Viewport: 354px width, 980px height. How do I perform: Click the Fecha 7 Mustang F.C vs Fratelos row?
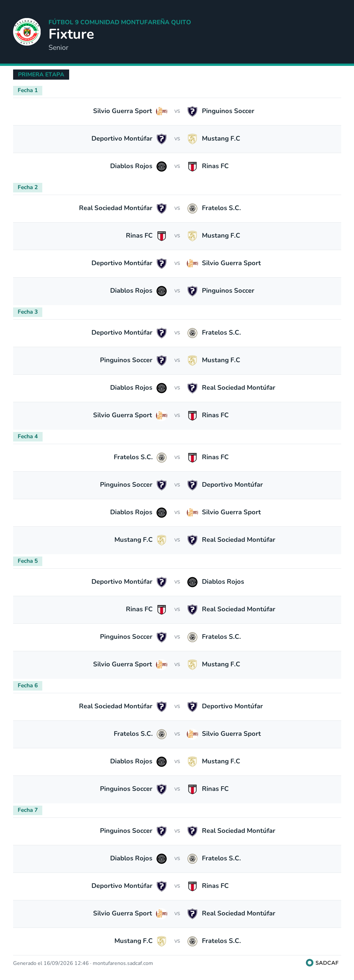coord(177,941)
